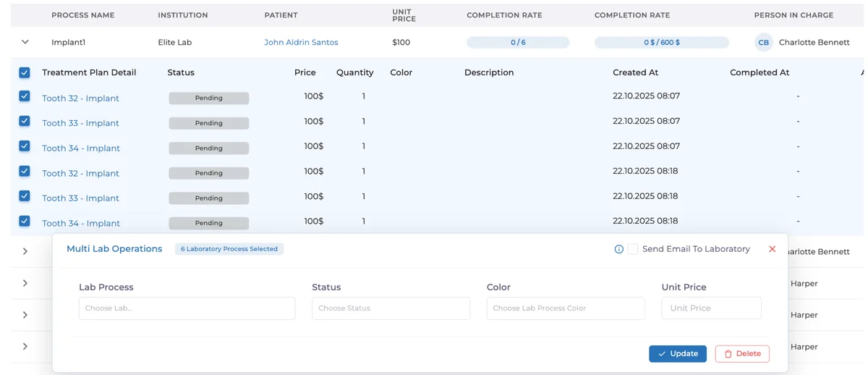
Task: Open the Choose Lab Process Color dropdown
Action: point(566,308)
